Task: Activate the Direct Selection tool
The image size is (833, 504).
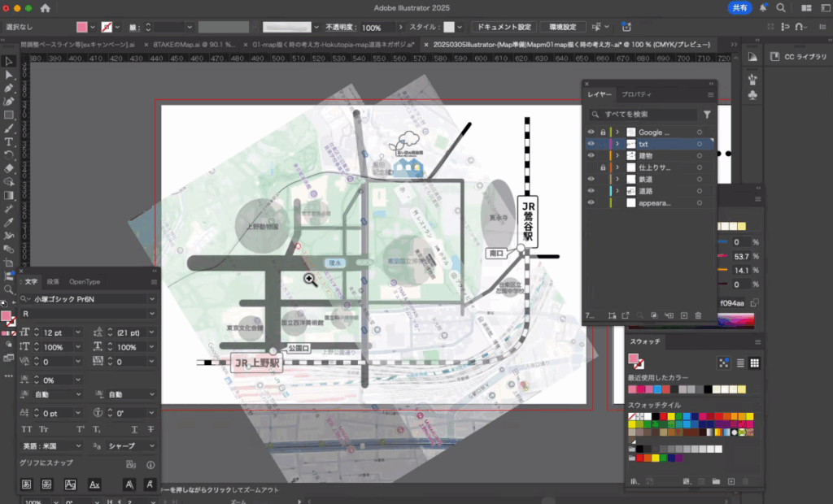Action: tap(9, 75)
